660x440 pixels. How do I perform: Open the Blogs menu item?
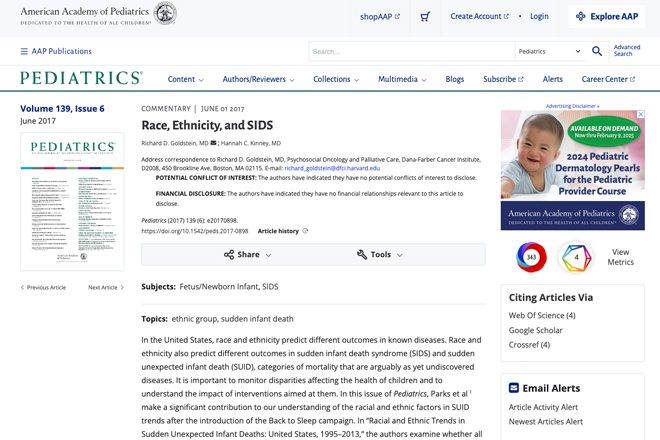[455, 79]
